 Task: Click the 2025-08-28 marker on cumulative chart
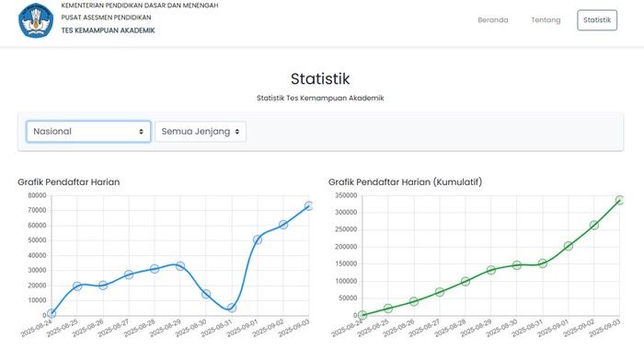[465, 281]
